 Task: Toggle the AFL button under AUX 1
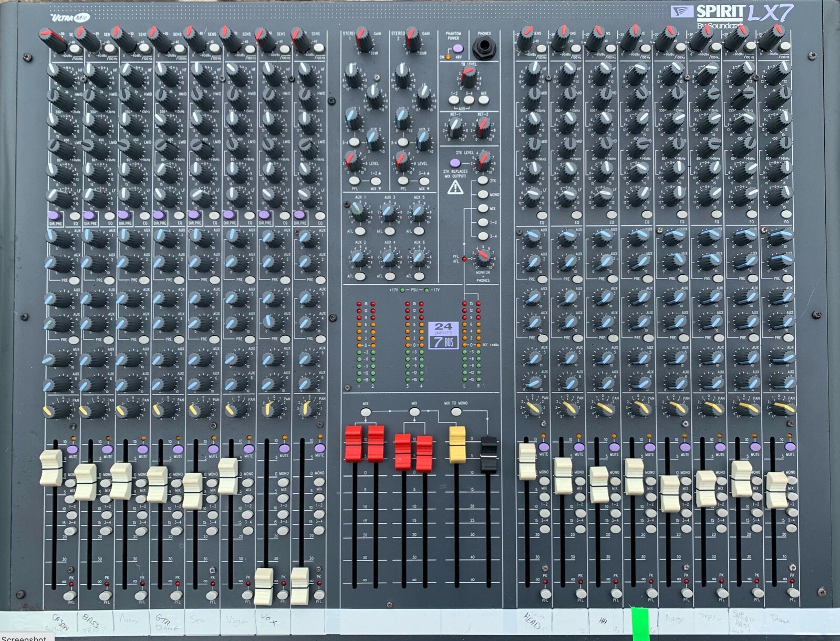360,231
